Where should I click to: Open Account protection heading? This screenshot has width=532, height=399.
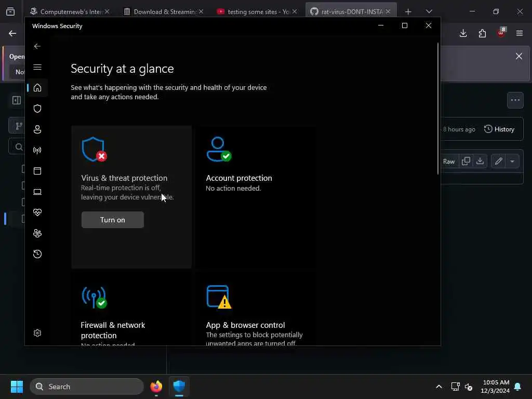(x=239, y=178)
